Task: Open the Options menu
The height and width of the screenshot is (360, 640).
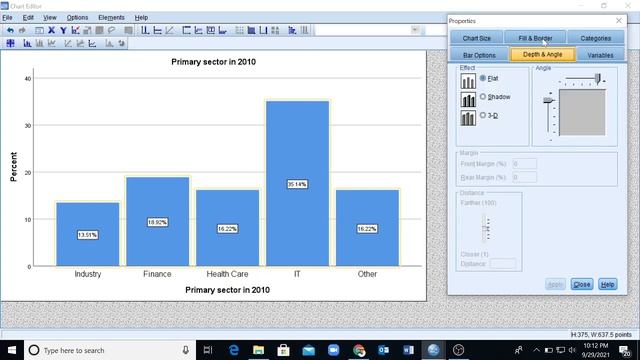Action: 77,18
